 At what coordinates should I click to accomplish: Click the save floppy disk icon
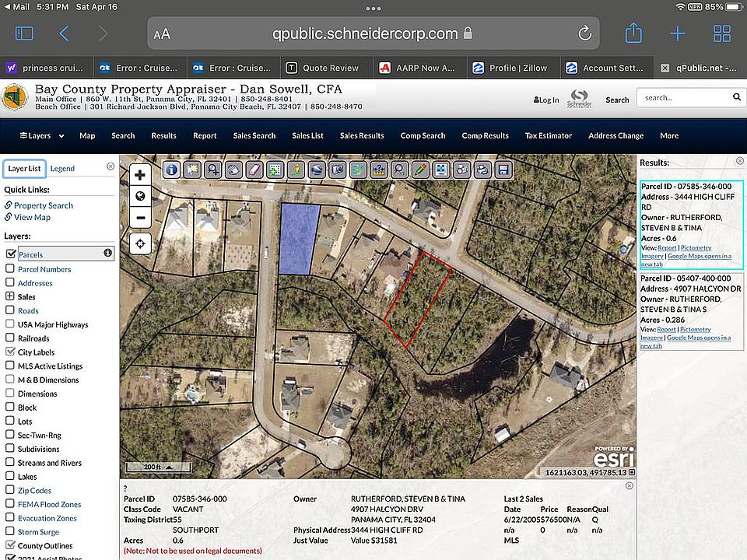(503, 169)
